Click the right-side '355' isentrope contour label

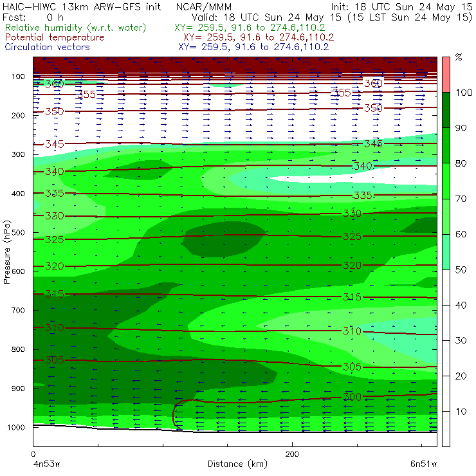click(x=341, y=93)
